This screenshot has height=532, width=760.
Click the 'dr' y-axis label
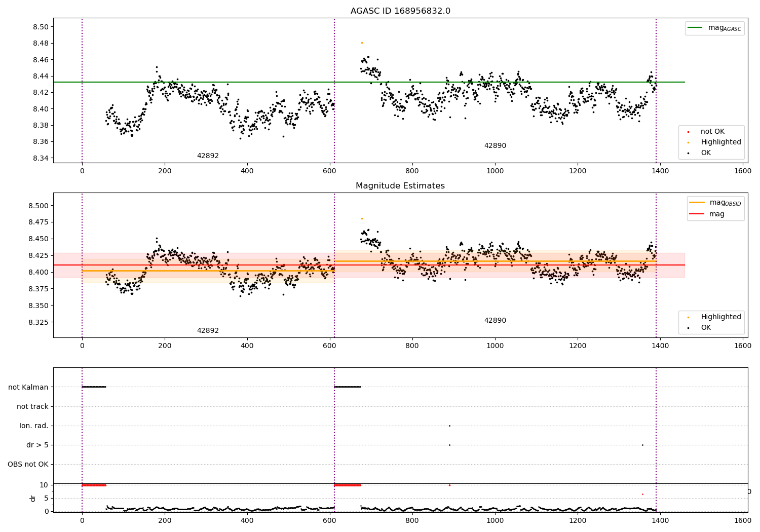pyautogui.click(x=33, y=498)
